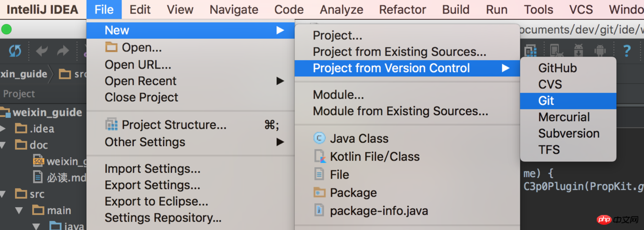Click the Synchronize refresh toolbar icon

coord(15,50)
